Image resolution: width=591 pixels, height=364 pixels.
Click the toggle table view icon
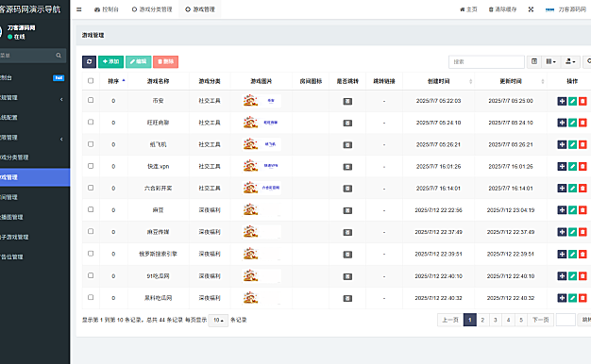coord(534,61)
